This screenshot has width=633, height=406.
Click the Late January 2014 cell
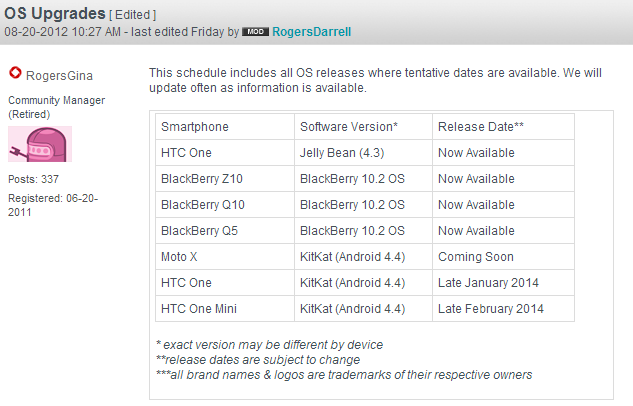[490, 283]
